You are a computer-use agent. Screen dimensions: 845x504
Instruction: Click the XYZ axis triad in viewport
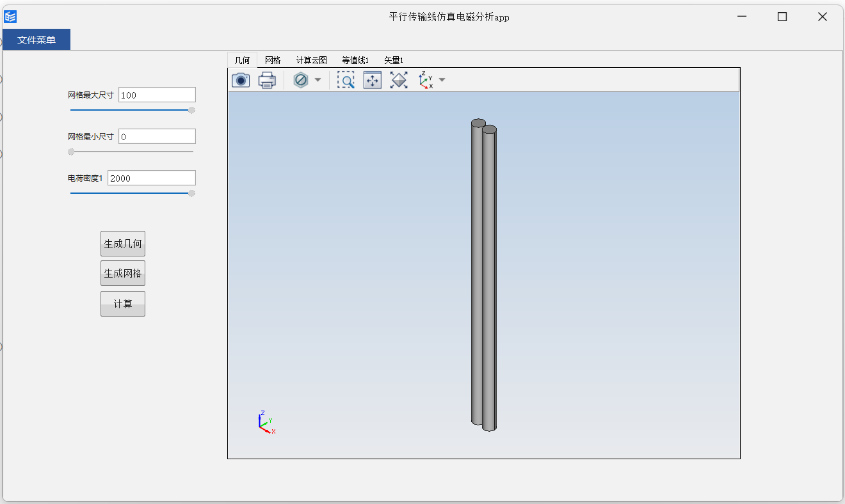click(267, 423)
